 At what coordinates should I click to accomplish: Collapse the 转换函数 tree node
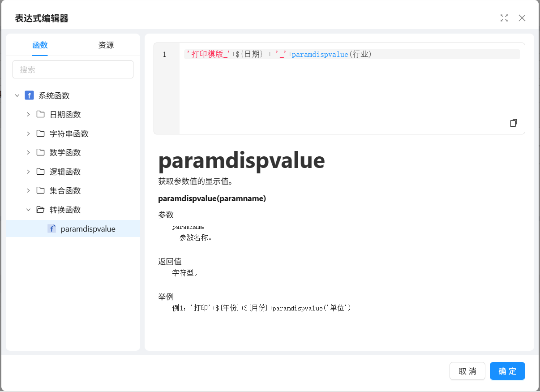coord(28,210)
